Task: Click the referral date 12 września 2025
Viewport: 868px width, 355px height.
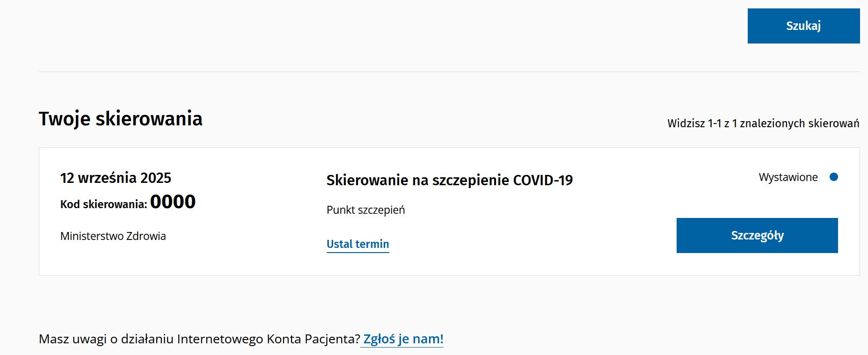Action: click(x=116, y=178)
